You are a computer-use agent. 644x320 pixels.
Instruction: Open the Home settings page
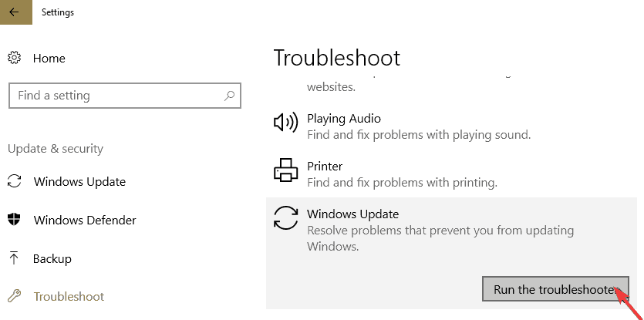click(49, 58)
